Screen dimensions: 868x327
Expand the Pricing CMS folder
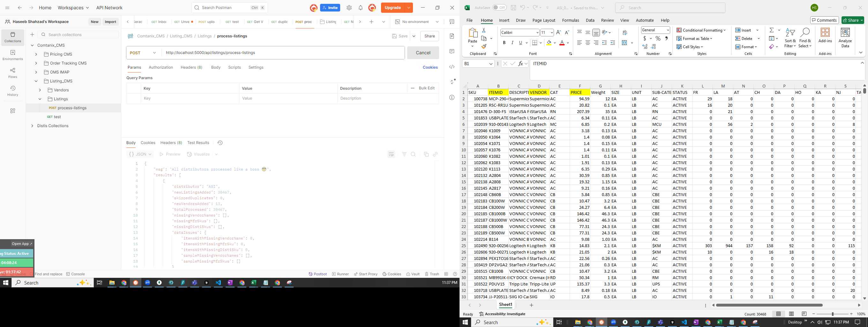tap(36, 54)
